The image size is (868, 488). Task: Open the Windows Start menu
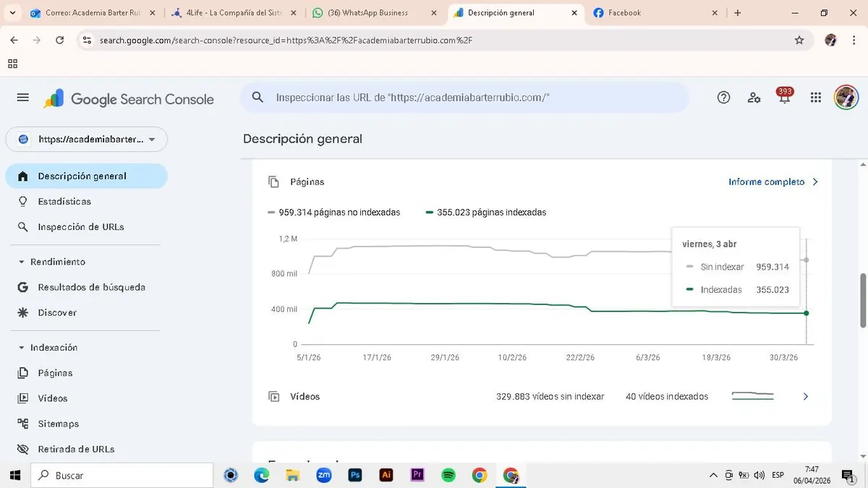[x=14, y=475]
